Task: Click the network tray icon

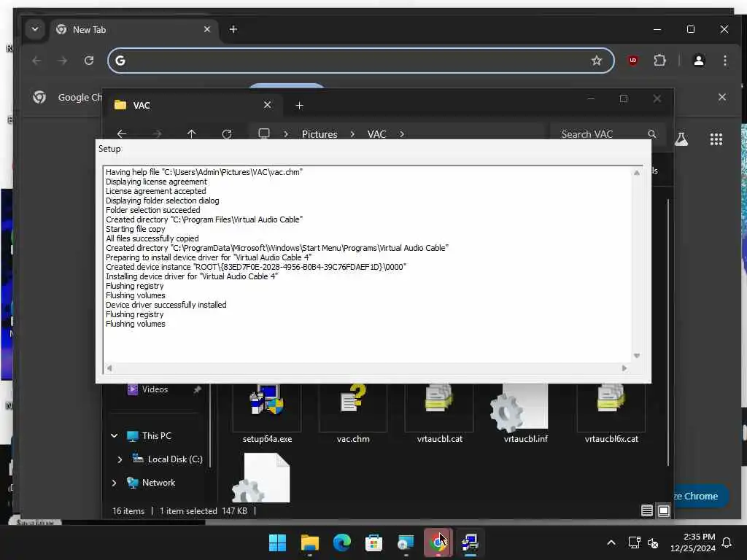Action: [x=634, y=542]
